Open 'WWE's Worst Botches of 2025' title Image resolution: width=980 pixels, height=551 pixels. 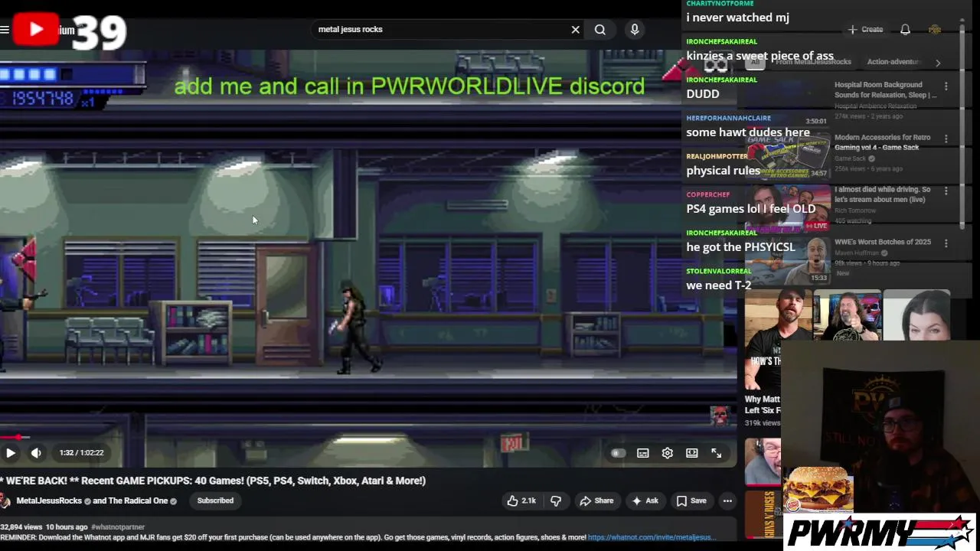pyautogui.click(x=883, y=242)
